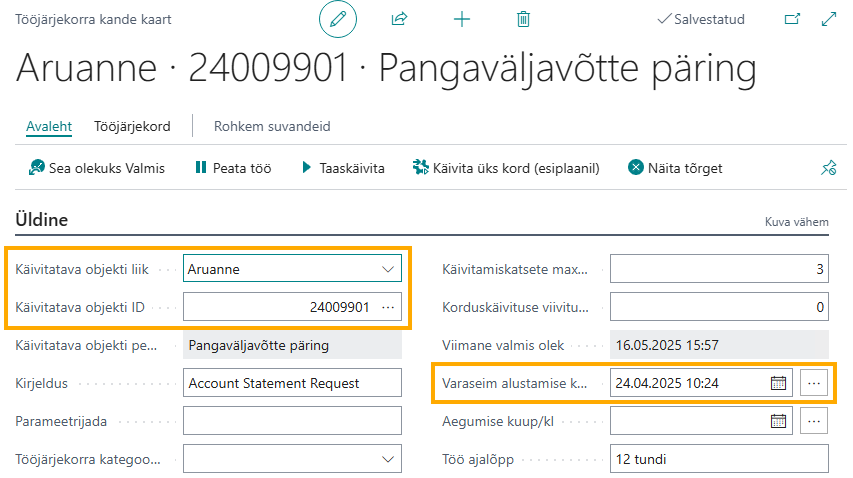Click Kirjeldus field with Account Statement Request
Viewport: 853px width, 478px height.
click(292, 383)
